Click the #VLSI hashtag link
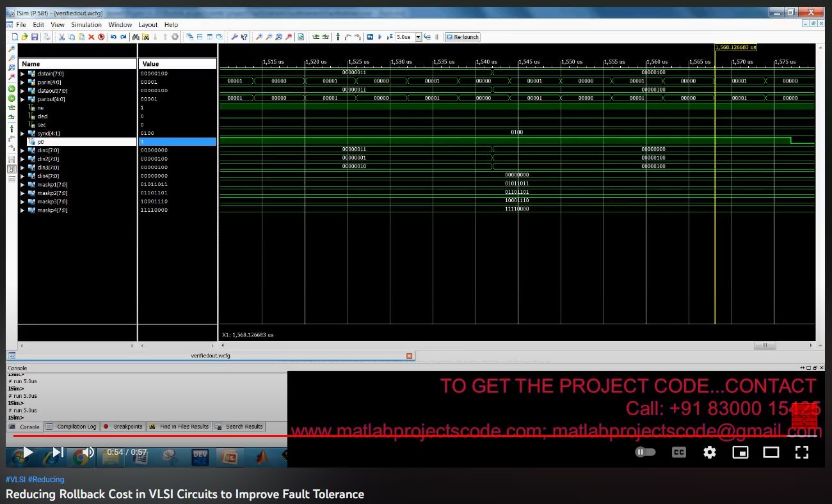The image size is (832, 504). coord(15,479)
